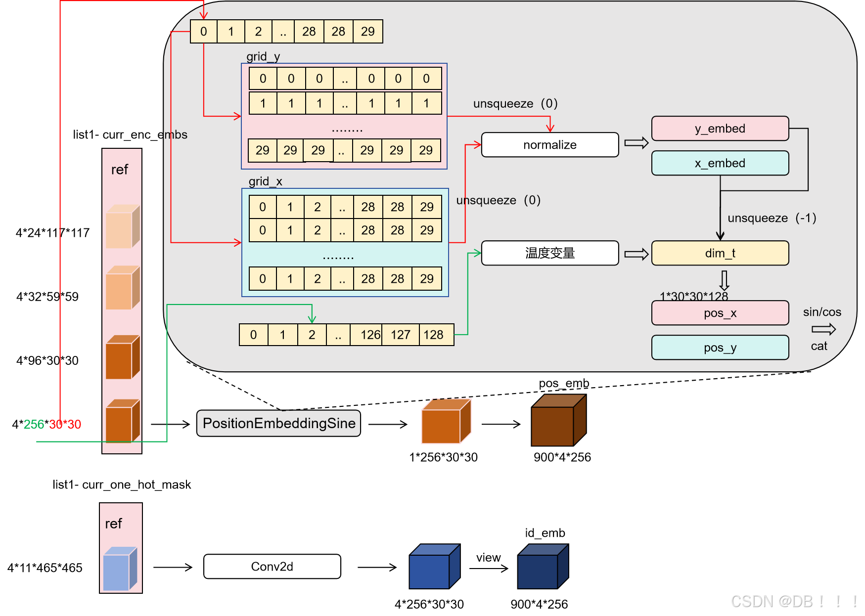Select the Conv2d label
The width and height of the screenshot is (865, 616).
point(272,567)
